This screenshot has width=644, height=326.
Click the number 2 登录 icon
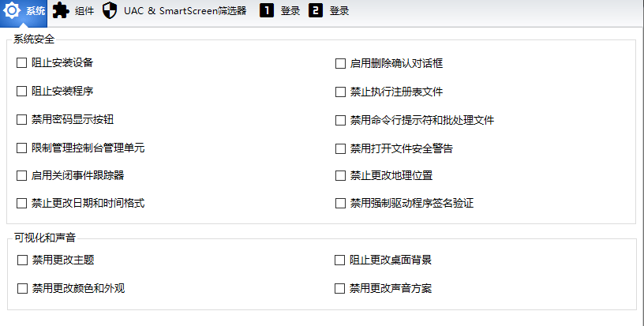316,11
